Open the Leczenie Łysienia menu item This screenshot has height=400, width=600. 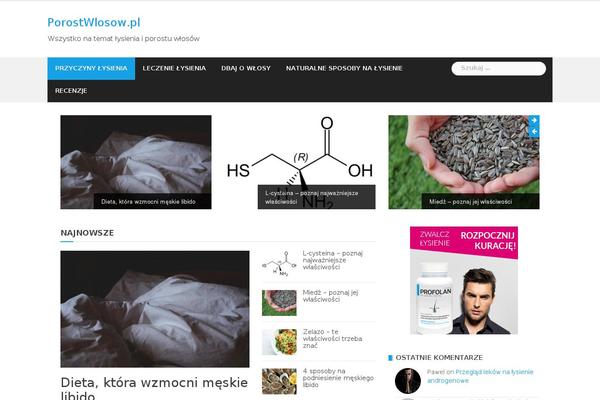[174, 69]
